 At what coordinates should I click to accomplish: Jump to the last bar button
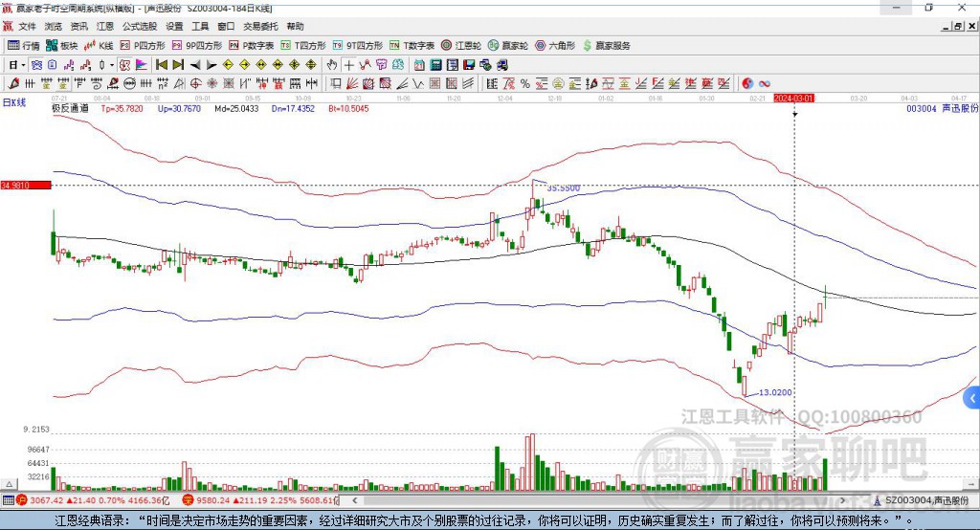click(178, 64)
